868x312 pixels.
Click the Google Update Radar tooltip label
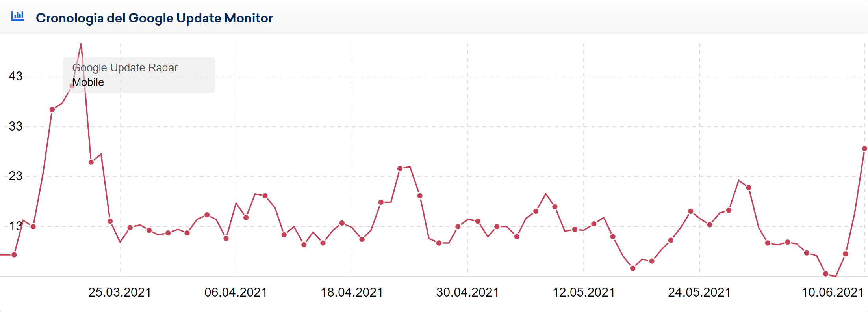125,68
